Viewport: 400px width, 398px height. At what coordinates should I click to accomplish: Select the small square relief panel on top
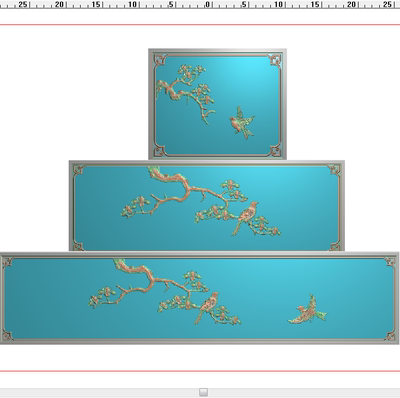(x=217, y=104)
